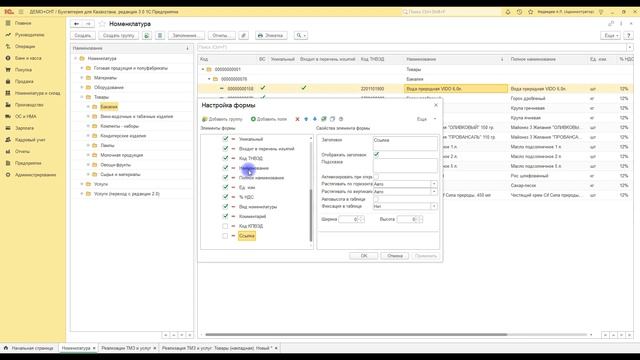Open Растягивать по горизонтали dropdown
Image resolution: width=640 pixels, height=360 pixels.
(434, 184)
